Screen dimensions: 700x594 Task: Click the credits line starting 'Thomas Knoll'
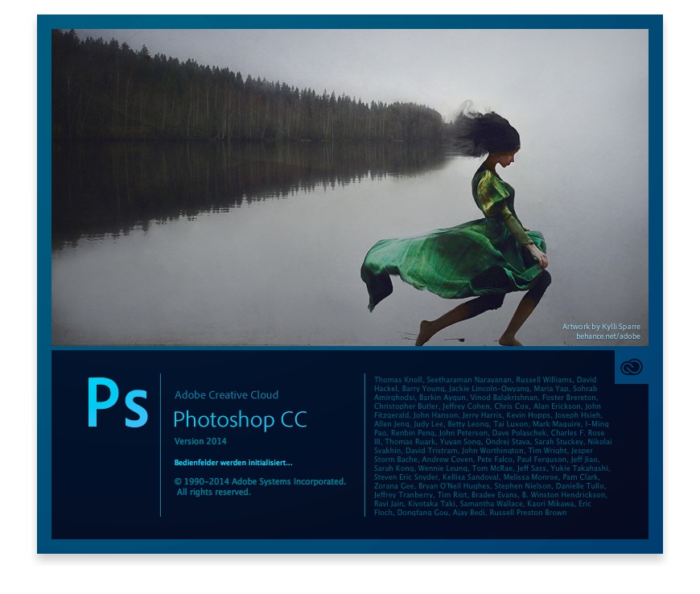(x=485, y=380)
